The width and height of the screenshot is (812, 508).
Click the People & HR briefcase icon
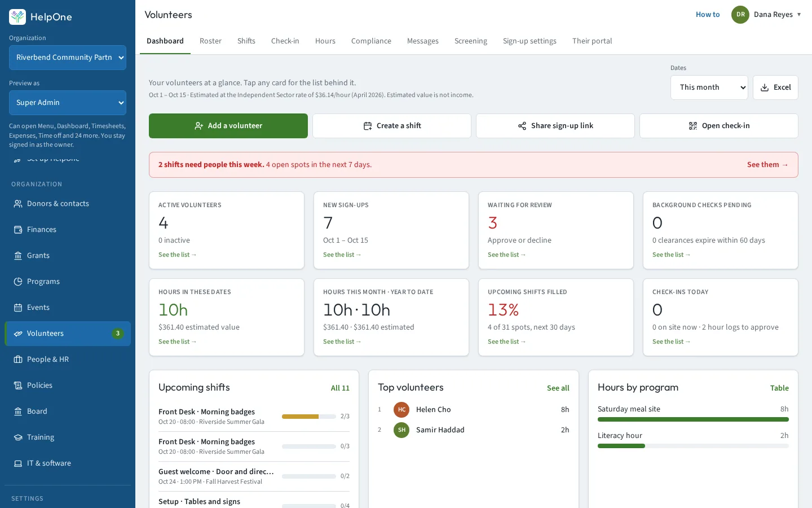coord(18,360)
